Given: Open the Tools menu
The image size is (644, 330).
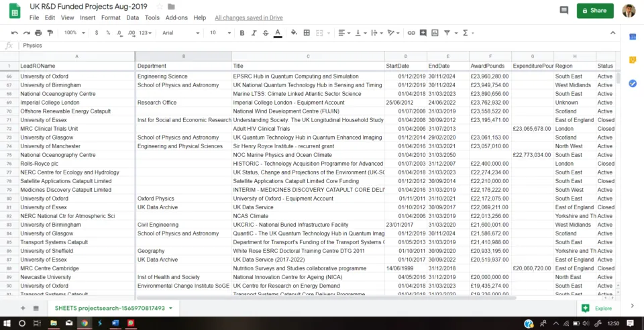Looking at the screenshot, I should [x=152, y=17].
